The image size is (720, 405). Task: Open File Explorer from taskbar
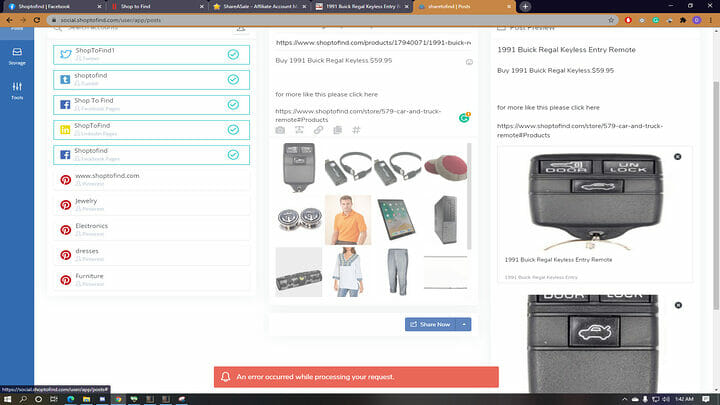[x=86, y=399]
